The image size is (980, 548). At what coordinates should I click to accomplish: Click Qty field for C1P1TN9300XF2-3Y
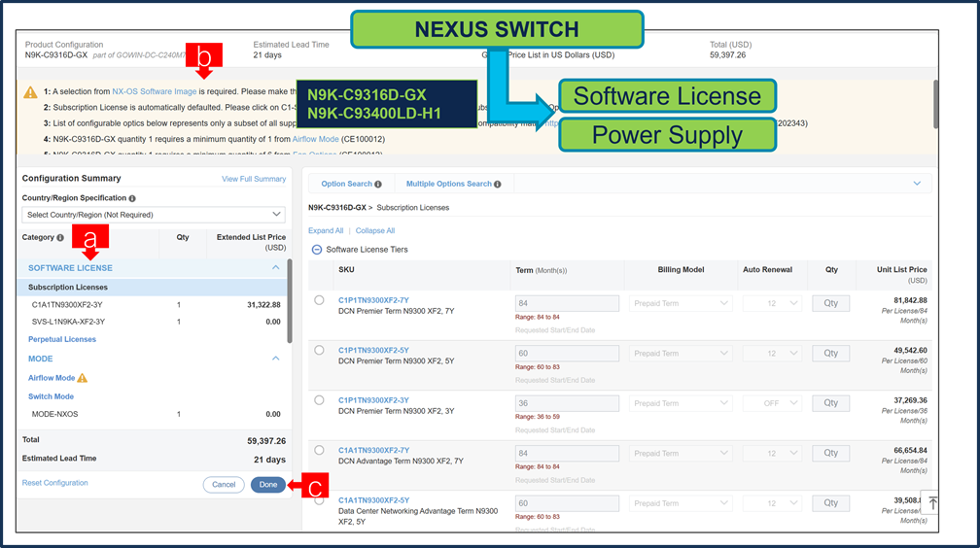(830, 403)
